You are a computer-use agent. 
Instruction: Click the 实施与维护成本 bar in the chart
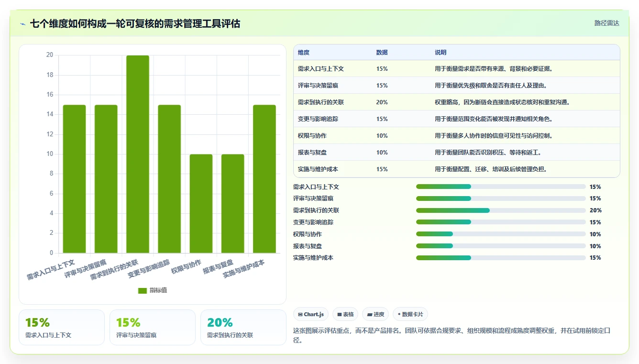coord(264,179)
